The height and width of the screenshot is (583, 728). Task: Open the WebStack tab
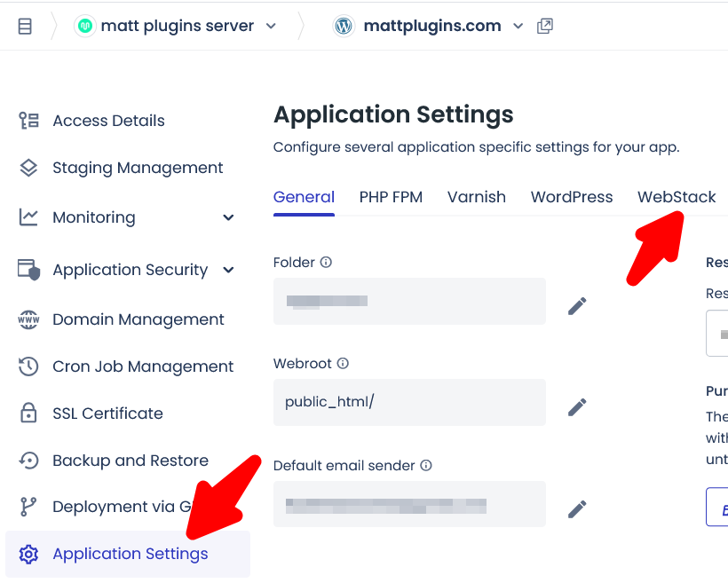point(677,197)
